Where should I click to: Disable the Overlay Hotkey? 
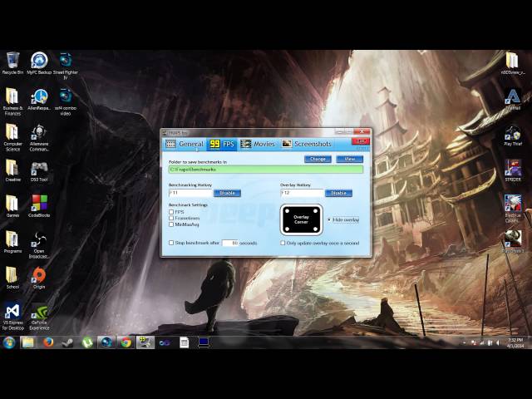(338, 193)
